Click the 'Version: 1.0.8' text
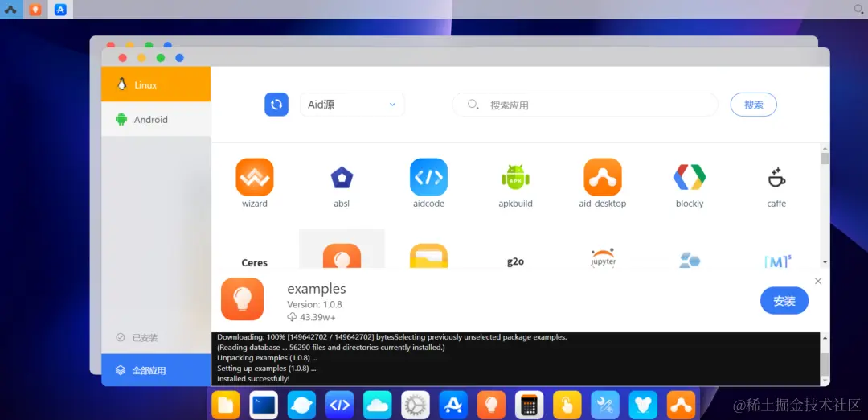Image resolution: width=868 pixels, height=420 pixels. (x=314, y=304)
